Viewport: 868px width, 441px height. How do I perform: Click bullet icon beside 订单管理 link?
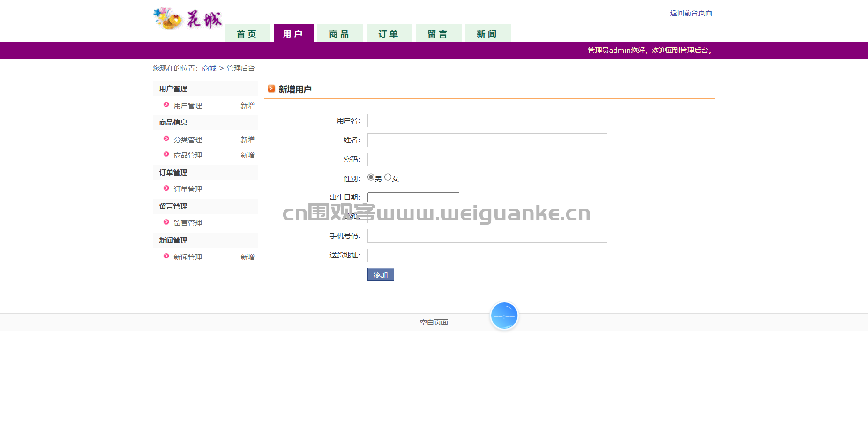click(x=166, y=188)
